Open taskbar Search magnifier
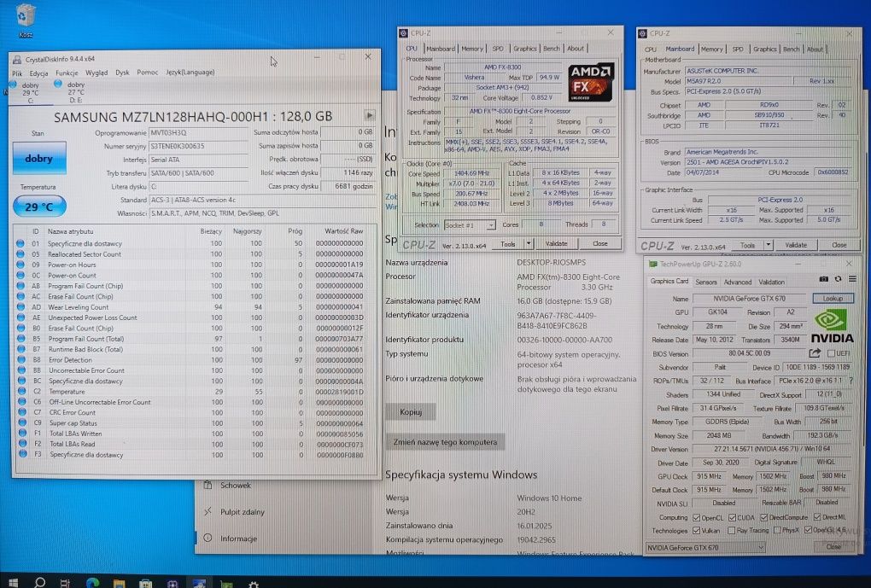Viewport: 871px width, 588px height. click(39, 582)
